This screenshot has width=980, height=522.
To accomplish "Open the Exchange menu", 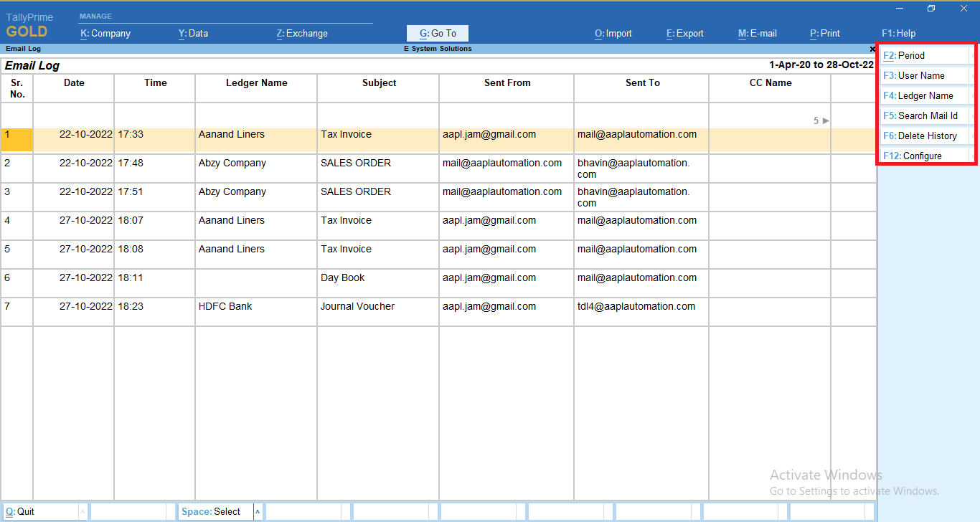I will (301, 33).
